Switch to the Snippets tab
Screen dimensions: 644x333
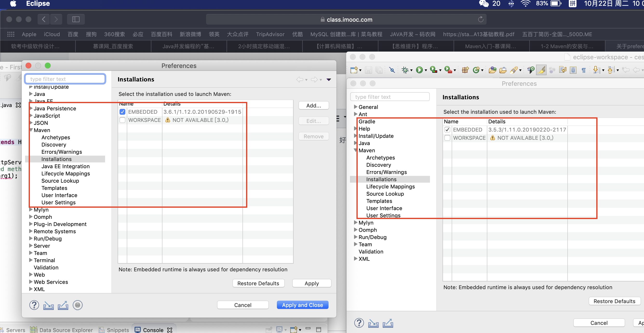[114, 330]
